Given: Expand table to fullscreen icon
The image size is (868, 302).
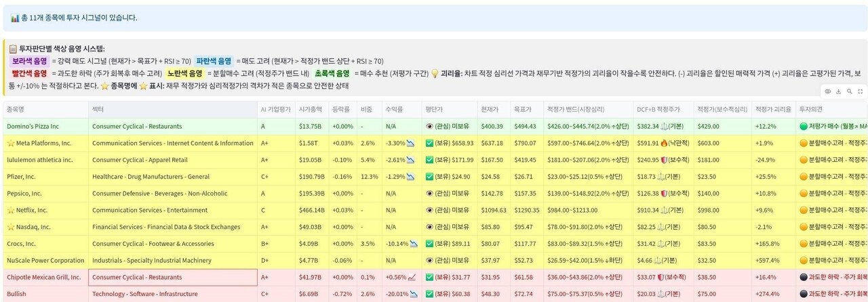Looking at the screenshot, I should (x=860, y=91).
